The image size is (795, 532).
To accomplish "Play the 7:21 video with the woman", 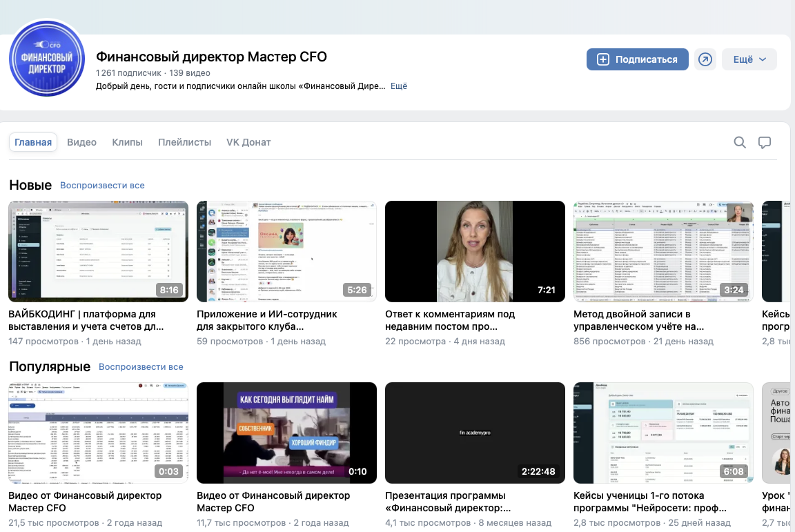I will tap(475, 252).
